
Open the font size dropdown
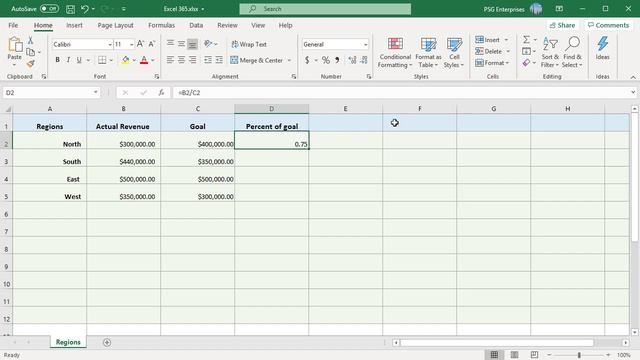point(131,44)
